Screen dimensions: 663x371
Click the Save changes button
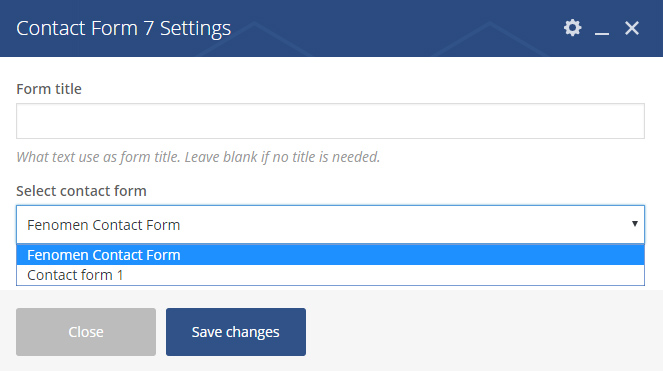236,332
